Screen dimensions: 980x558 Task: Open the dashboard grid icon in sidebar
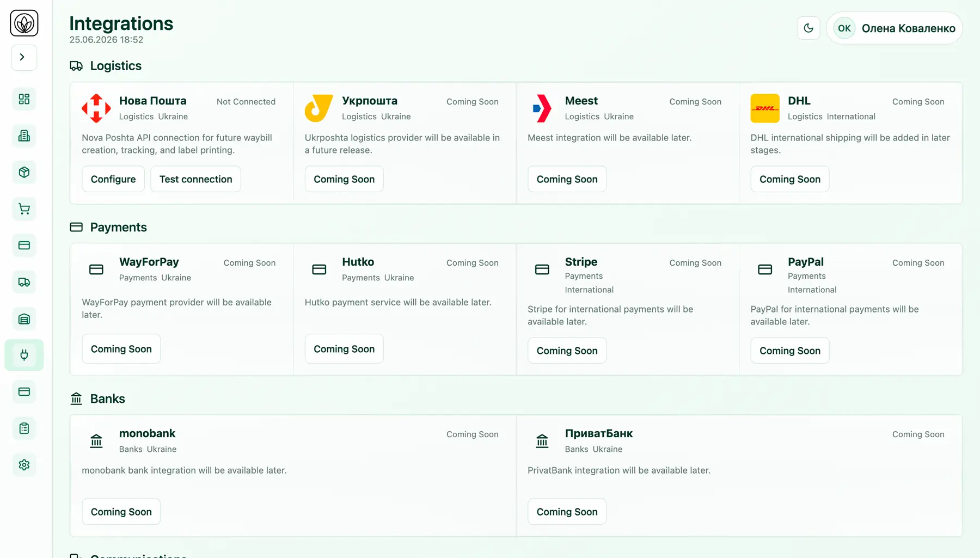click(24, 99)
